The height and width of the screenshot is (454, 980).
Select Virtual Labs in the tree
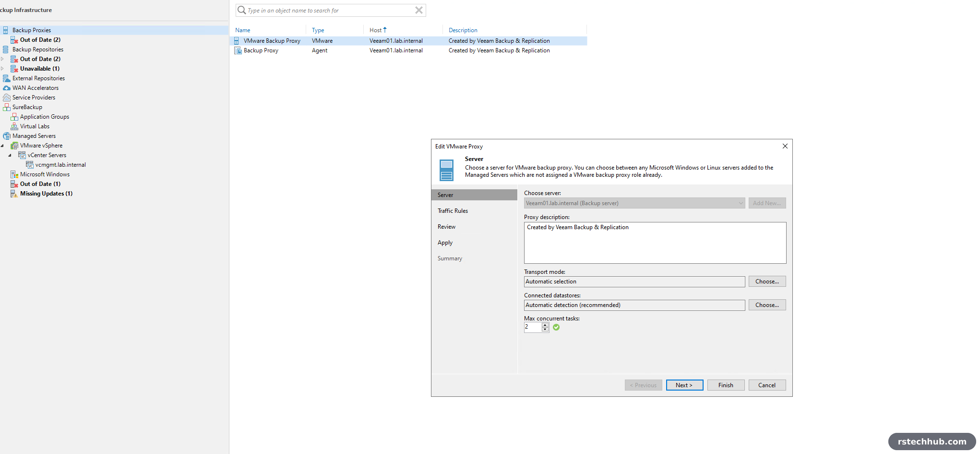(35, 126)
